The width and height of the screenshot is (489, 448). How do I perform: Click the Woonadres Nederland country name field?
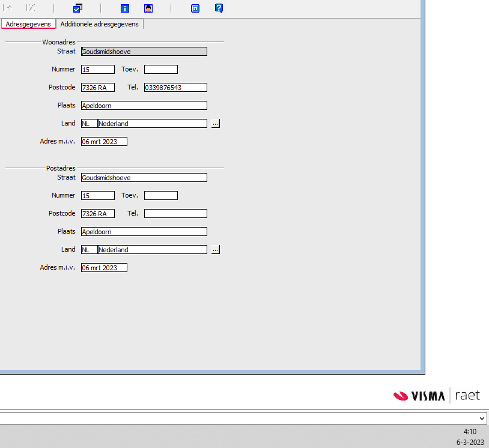tap(153, 124)
